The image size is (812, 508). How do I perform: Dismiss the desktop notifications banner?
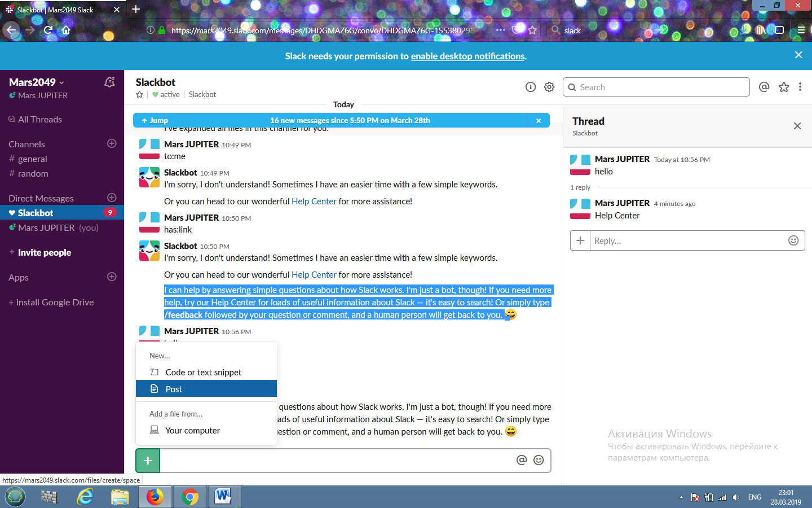tap(798, 55)
